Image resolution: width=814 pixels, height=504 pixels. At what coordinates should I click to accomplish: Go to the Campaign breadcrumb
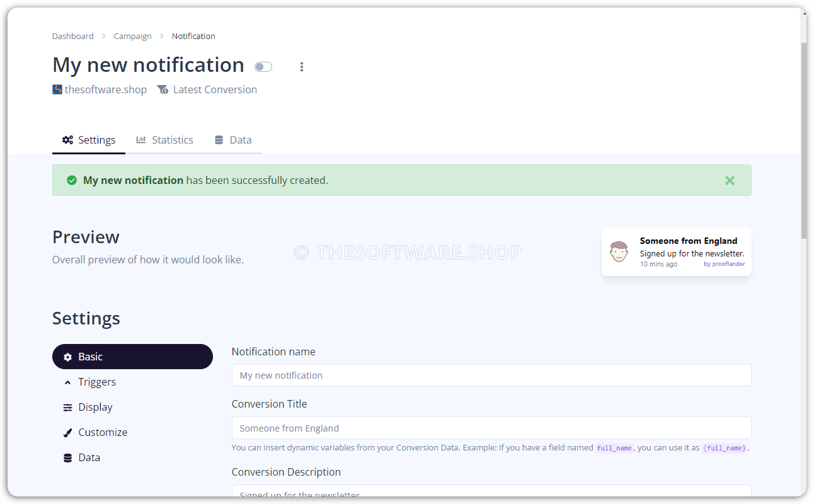[132, 36]
